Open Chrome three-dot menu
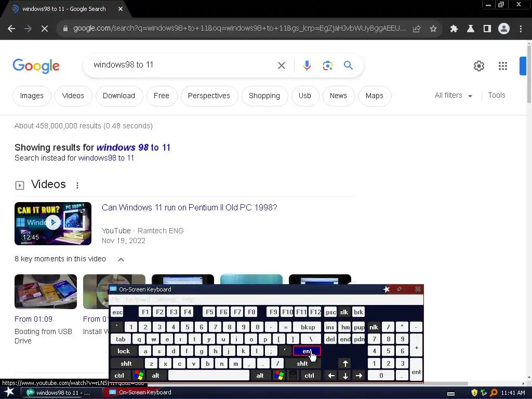The image size is (532, 399). [x=521, y=29]
